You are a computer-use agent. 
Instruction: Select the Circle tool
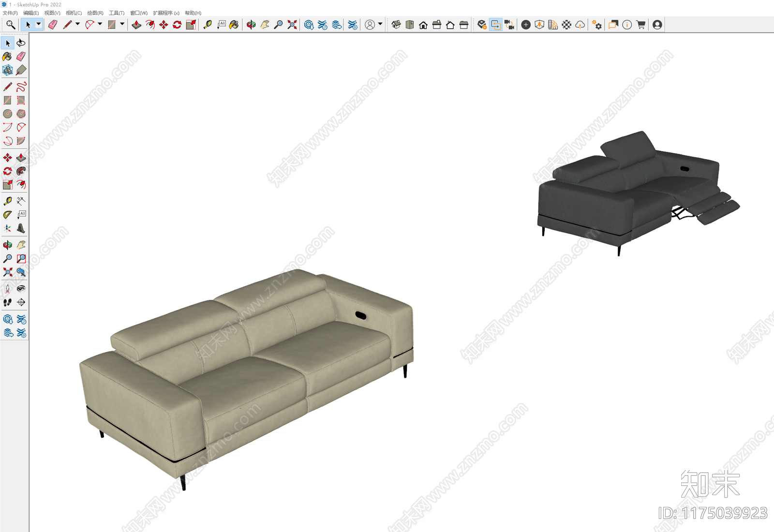(7, 114)
